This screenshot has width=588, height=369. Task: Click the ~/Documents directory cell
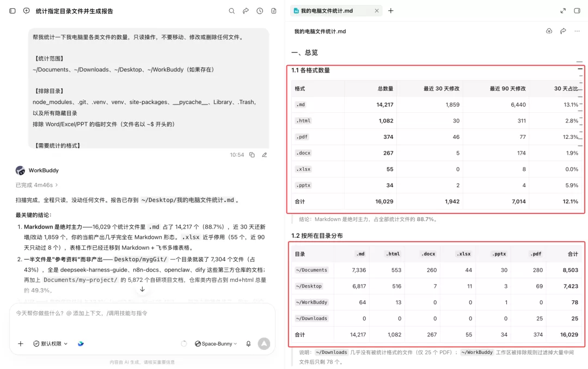tap(311, 270)
